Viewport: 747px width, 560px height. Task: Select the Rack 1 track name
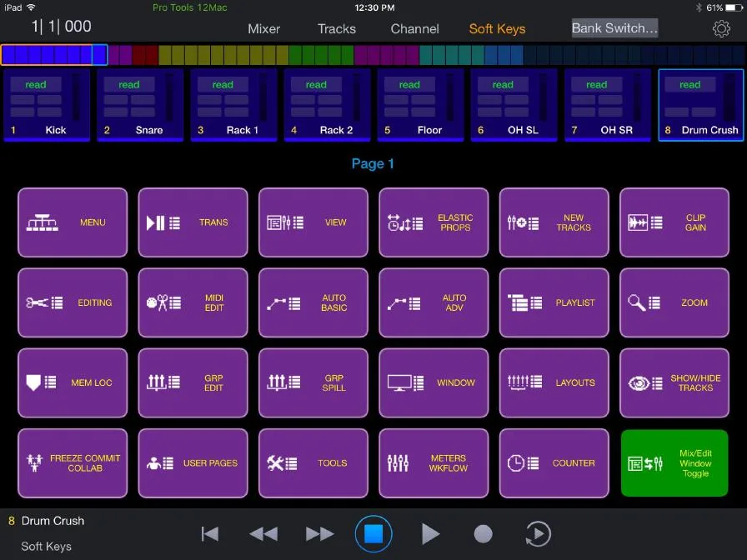tap(243, 130)
